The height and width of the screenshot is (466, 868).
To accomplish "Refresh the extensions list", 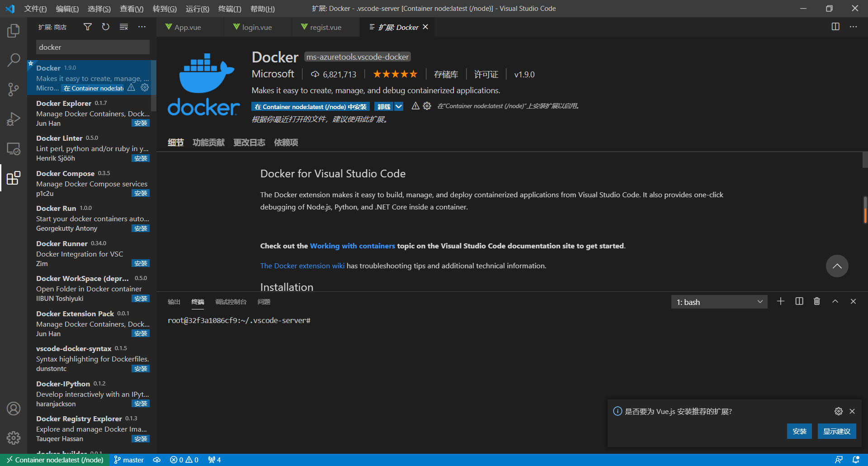I will pyautogui.click(x=106, y=27).
